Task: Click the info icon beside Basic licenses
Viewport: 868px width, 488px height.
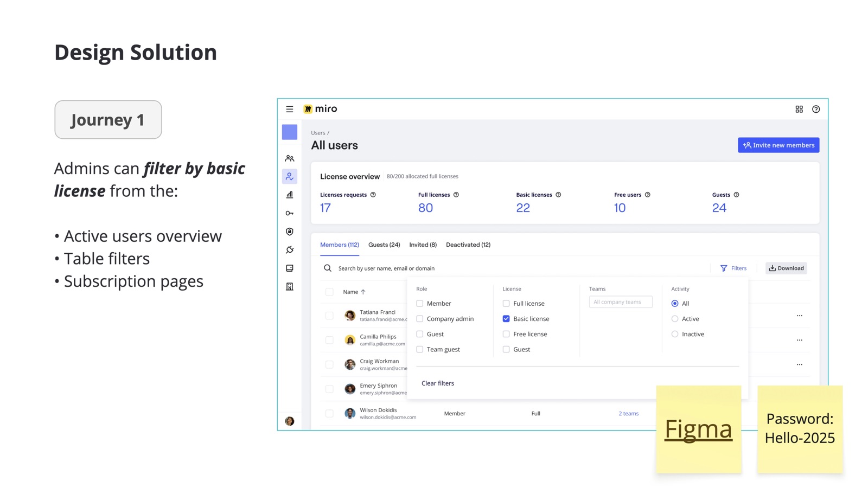Action: tap(558, 195)
